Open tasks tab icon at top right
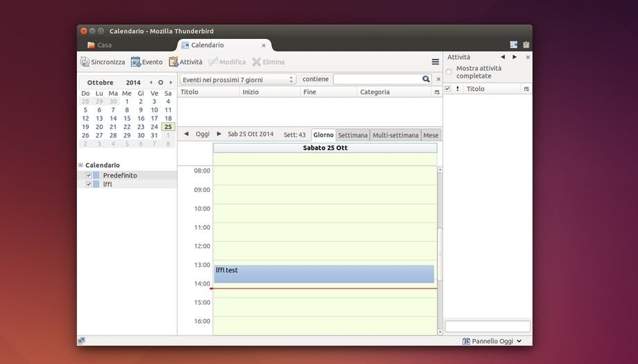 pos(526,45)
